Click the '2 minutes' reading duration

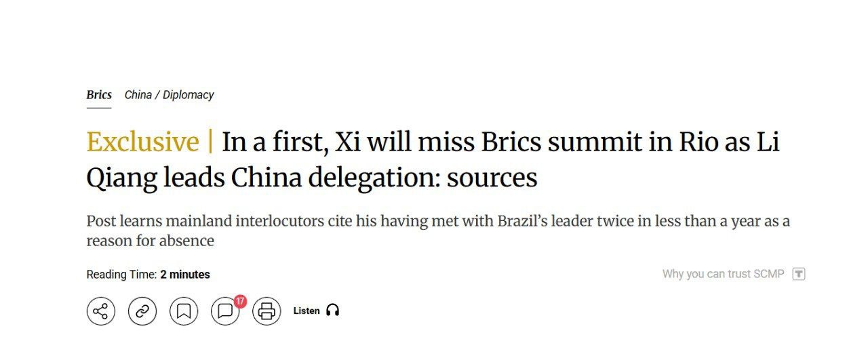coord(185,275)
